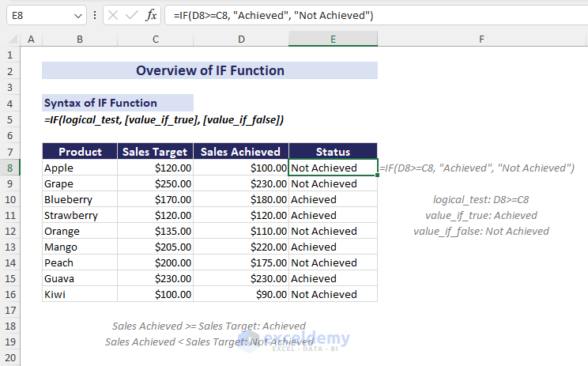The width and height of the screenshot is (588, 366).
Task: Click the $135.00 sales target cell
Action: click(x=155, y=231)
